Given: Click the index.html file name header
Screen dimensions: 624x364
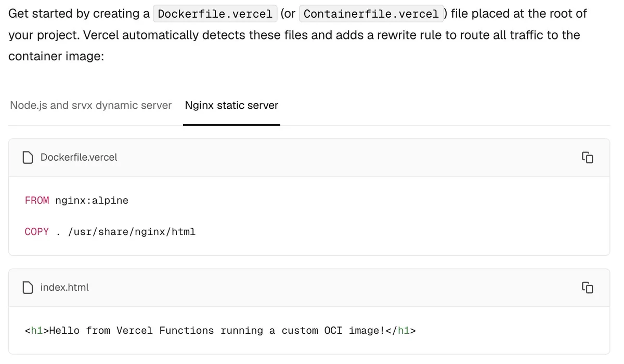Looking at the screenshot, I should pyautogui.click(x=64, y=287).
